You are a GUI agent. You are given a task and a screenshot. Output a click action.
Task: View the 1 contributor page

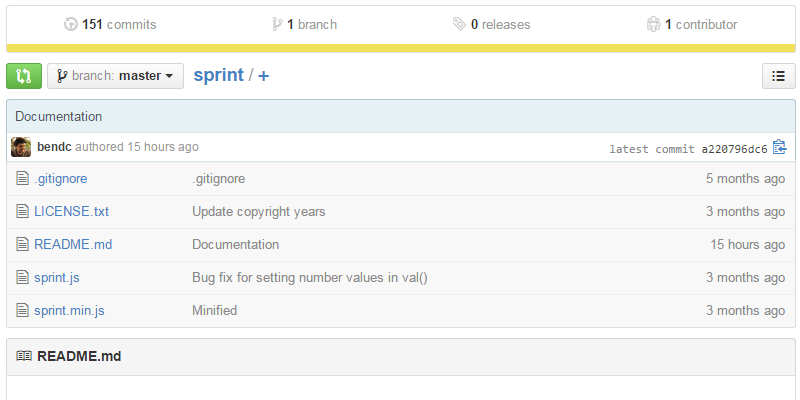click(x=692, y=24)
